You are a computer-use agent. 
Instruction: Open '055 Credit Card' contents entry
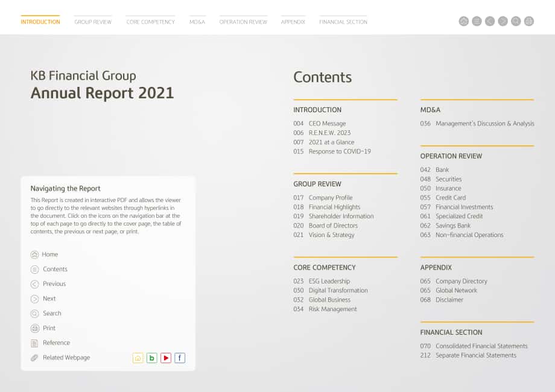click(443, 198)
